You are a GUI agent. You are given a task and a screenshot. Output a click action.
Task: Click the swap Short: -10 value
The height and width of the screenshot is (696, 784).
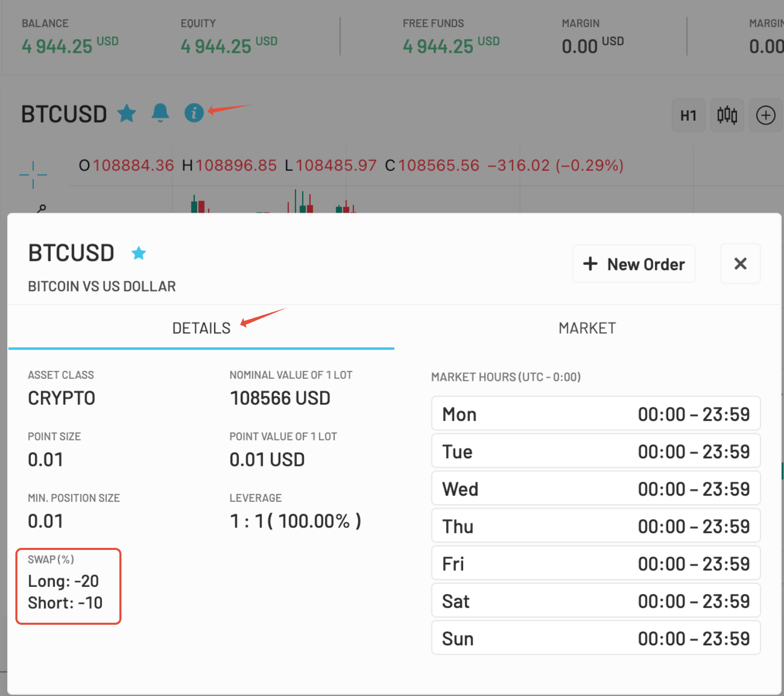[65, 603]
